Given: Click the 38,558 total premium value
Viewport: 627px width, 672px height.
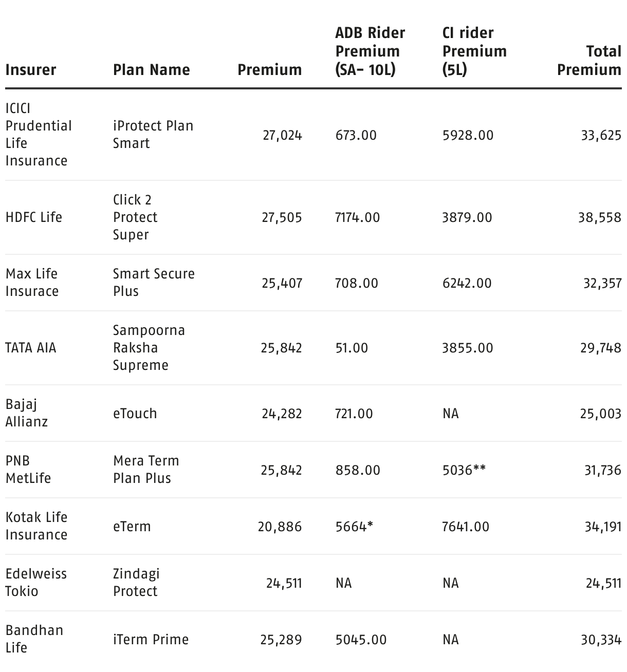Looking at the screenshot, I should click(599, 217).
